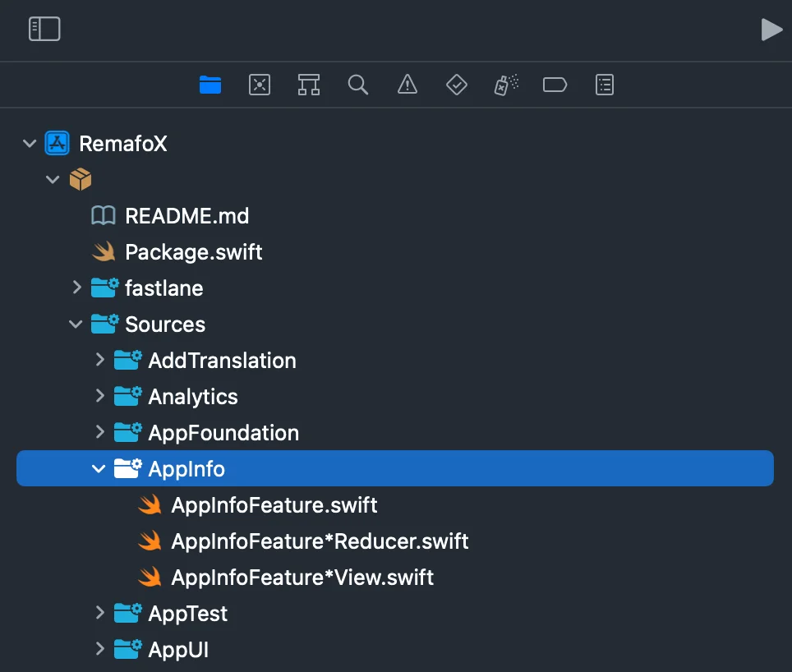Open the Find navigator magnifier
The image size is (792, 672).
(x=357, y=85)
